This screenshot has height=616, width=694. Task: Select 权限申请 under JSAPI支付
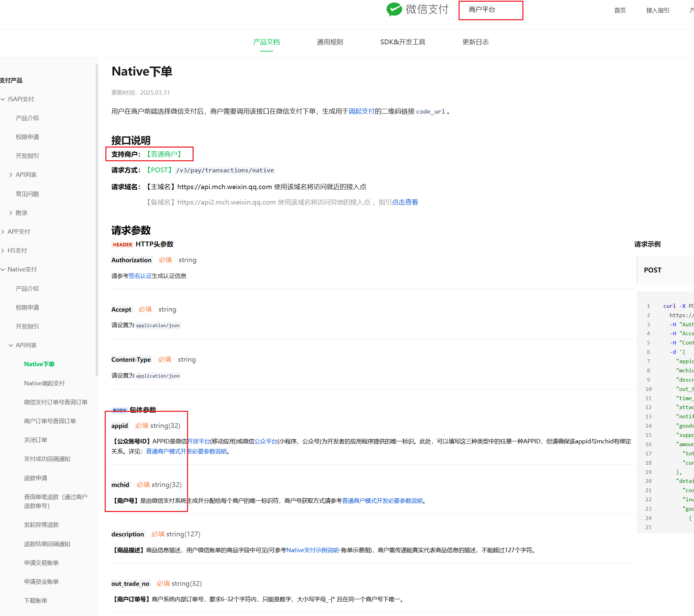(27, 137)
